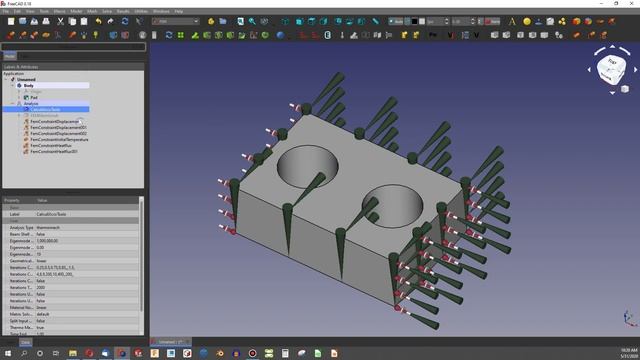This screenshot has width=640, height=360.
Task: Click the Paste clipboard icon
Action: [x=84, y=21]
